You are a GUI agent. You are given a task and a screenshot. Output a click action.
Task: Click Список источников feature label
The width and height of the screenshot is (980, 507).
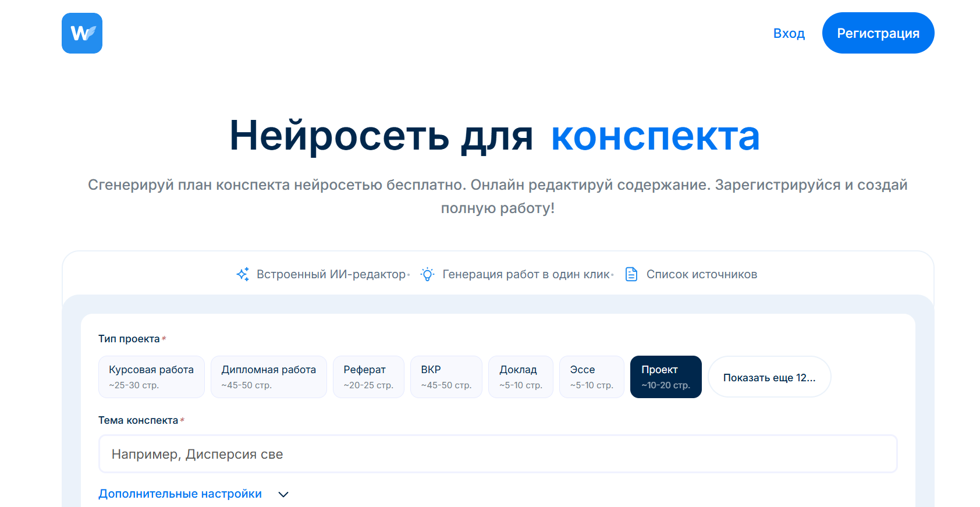pos(701,274)
